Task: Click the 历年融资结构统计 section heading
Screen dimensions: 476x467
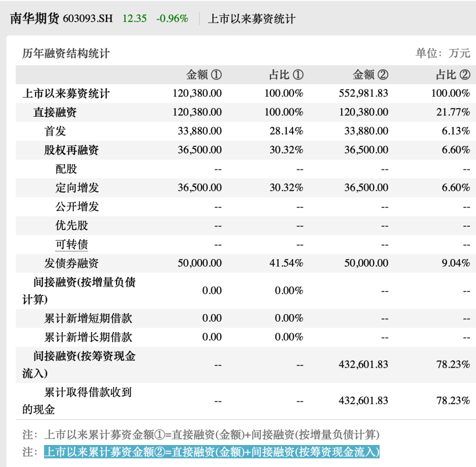Action: (66, 53)
